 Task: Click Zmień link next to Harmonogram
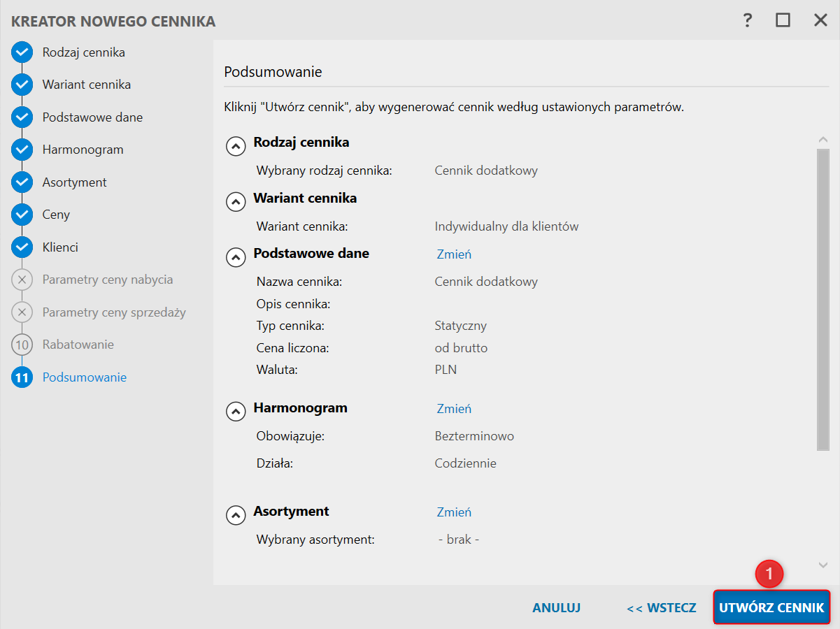(x=454, y=409)
